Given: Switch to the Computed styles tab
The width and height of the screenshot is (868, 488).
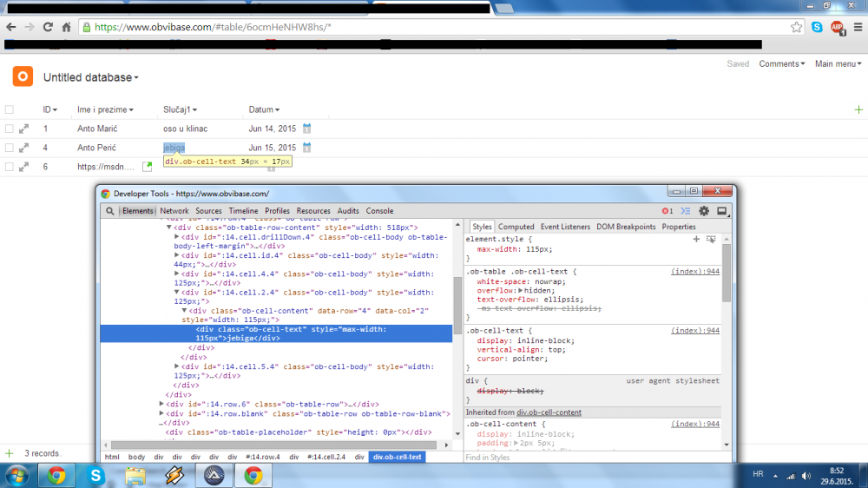Looking at the screenshot, I should pyautogui.click(x=516, y=227).
